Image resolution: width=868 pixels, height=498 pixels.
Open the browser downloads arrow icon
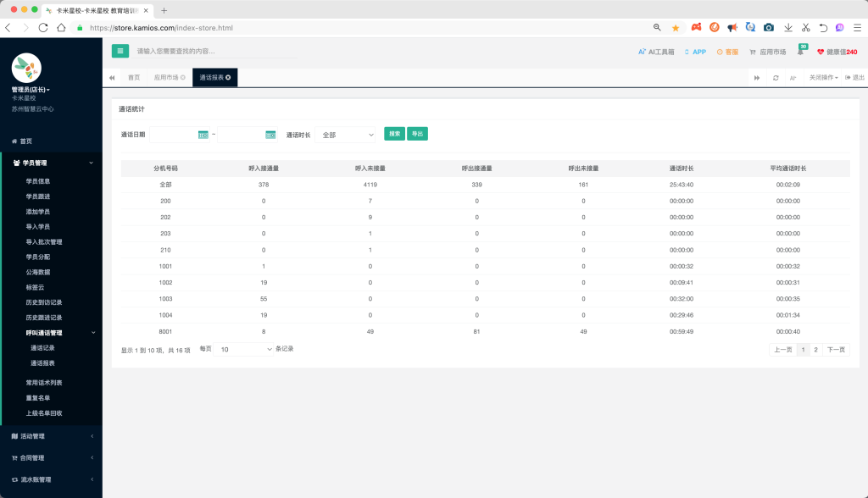[x=787, y=28]
